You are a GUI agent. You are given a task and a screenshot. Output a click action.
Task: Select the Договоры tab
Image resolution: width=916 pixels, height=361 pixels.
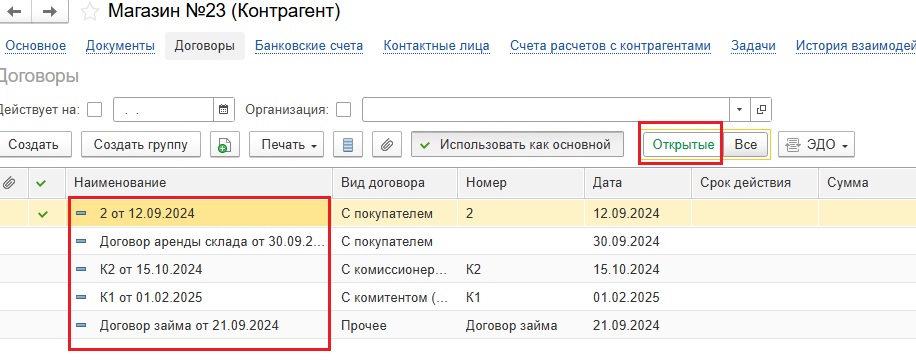click(205, 46)
